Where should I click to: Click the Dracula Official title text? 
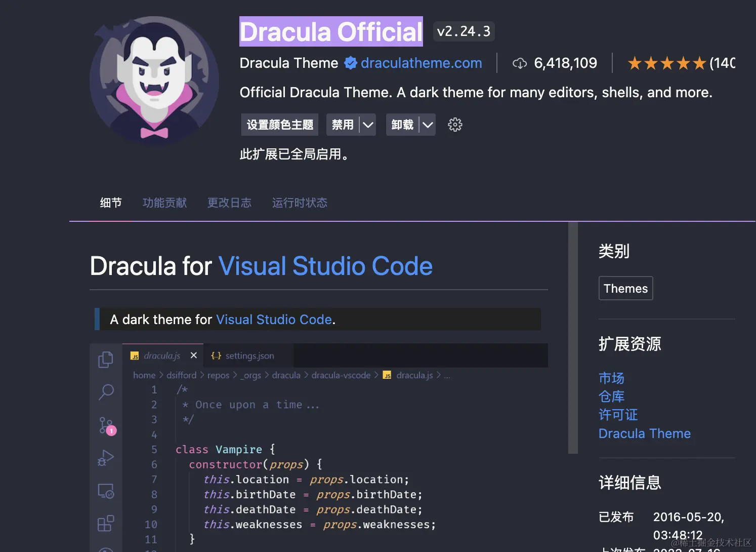tap(331, 31)
